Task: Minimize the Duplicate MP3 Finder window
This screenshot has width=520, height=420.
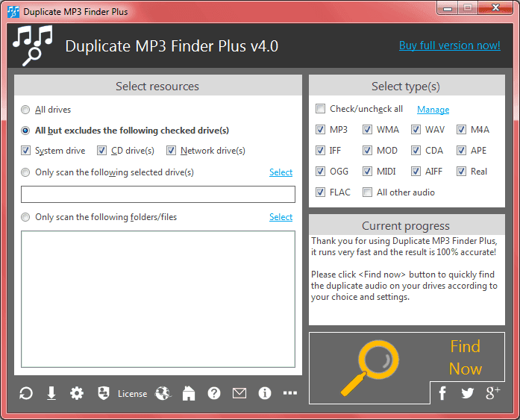Action: (x=448, y=8)
